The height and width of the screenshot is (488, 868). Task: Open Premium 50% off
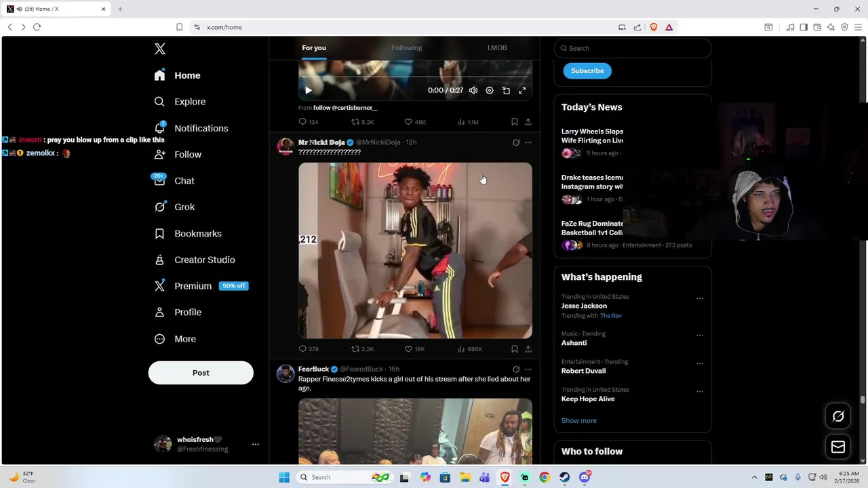pyautogui.click(x=201, y=286)
